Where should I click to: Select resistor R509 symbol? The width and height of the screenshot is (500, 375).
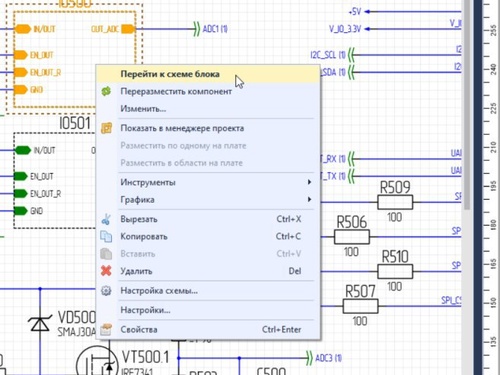pos(395,202)
